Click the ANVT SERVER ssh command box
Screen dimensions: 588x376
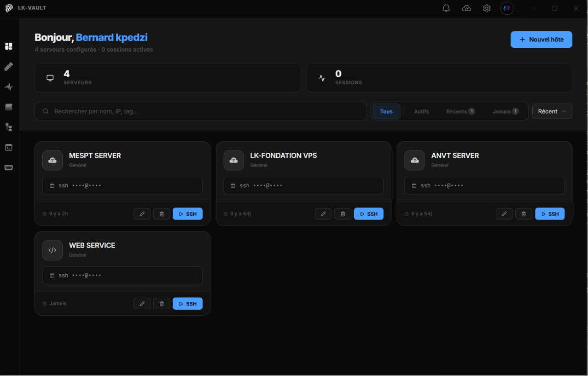tap(484, 185)
